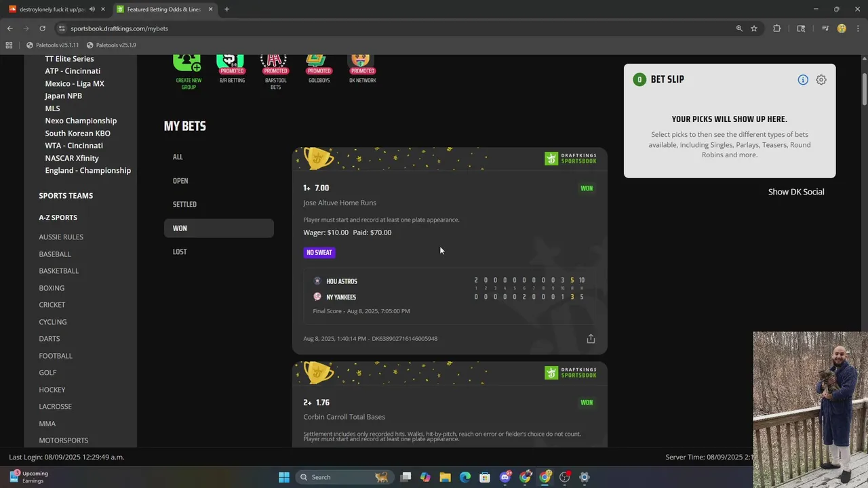
Task: Open Chrome three-dot menu
Action: 857,28
